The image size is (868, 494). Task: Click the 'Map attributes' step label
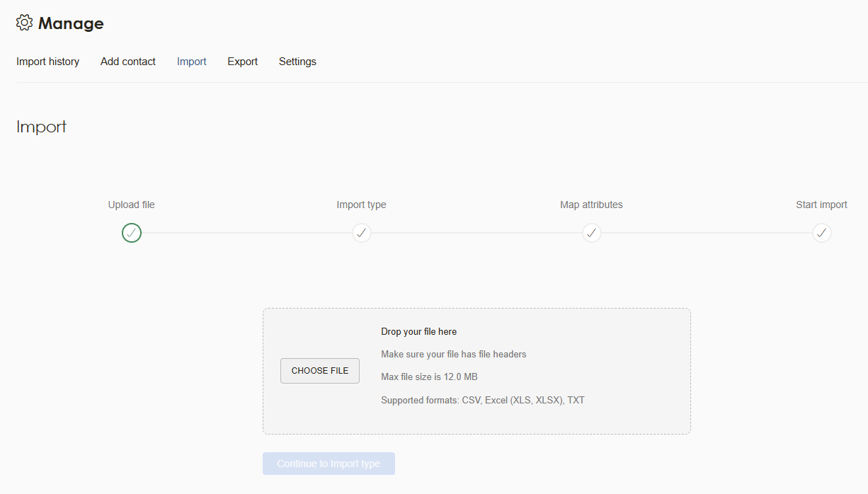[591, 205]
